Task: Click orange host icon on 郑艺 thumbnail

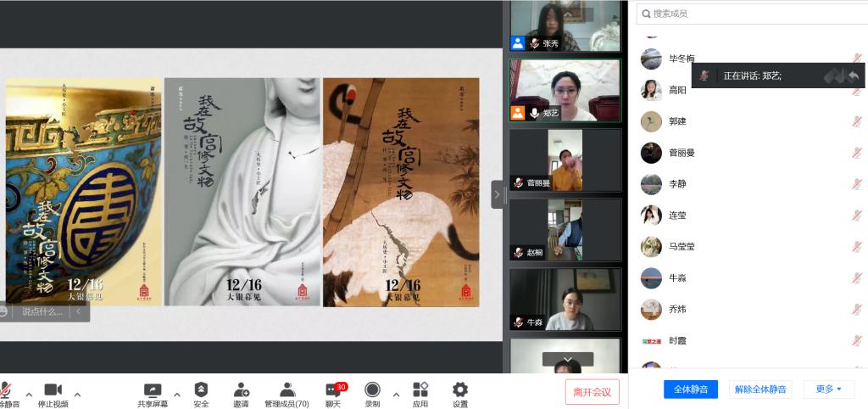Action: (518, 113)
